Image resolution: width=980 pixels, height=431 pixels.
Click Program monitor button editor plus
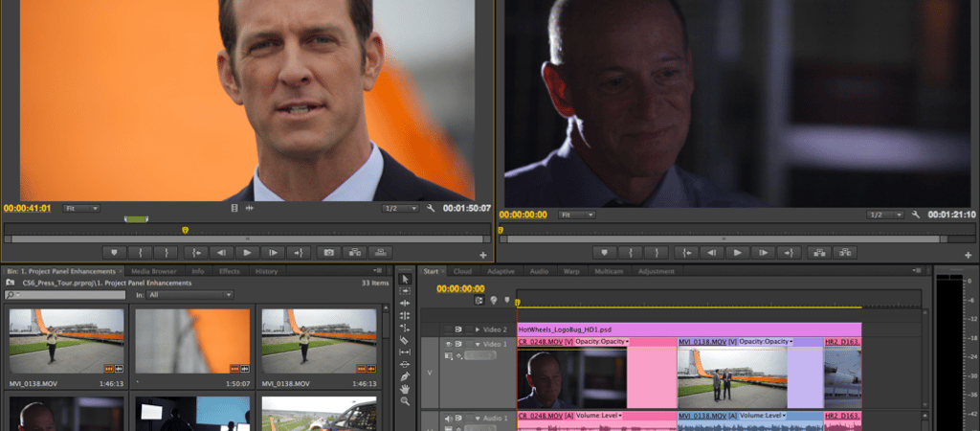pos(967,255)
